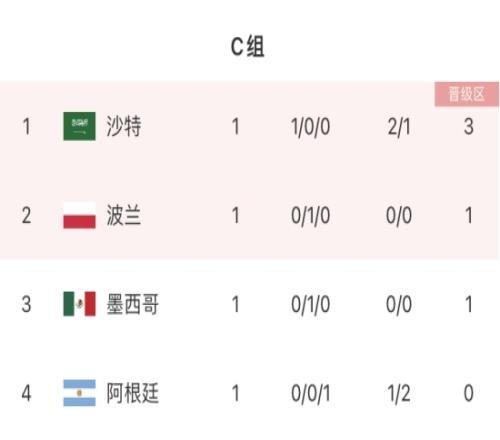
Task: Open the 墨西哥 team name
Action: coord(132,304)
